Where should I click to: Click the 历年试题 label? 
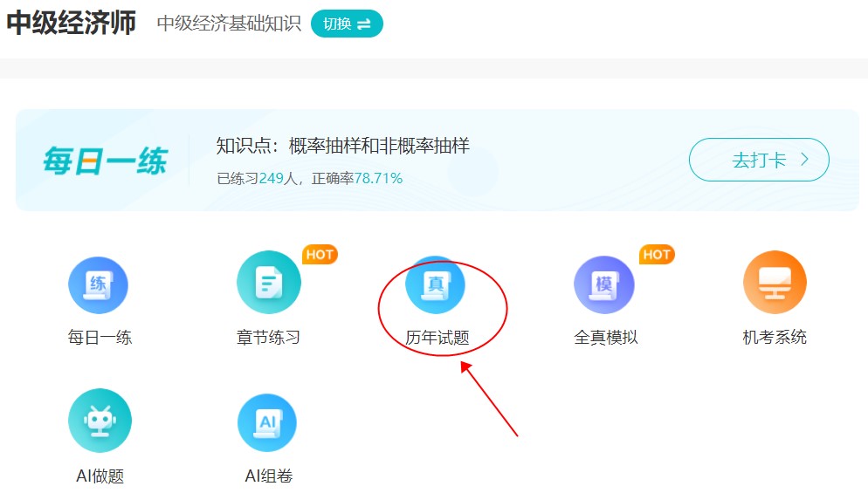(437, 337)
